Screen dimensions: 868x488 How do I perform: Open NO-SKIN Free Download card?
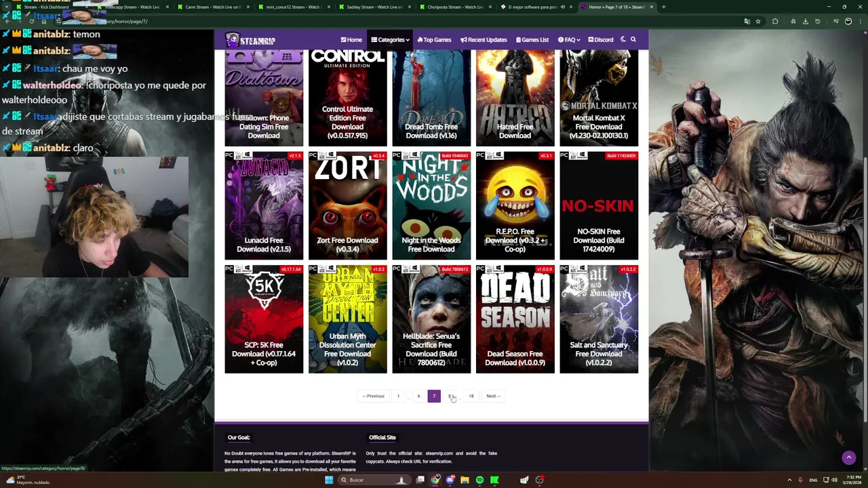click(599, 205)
